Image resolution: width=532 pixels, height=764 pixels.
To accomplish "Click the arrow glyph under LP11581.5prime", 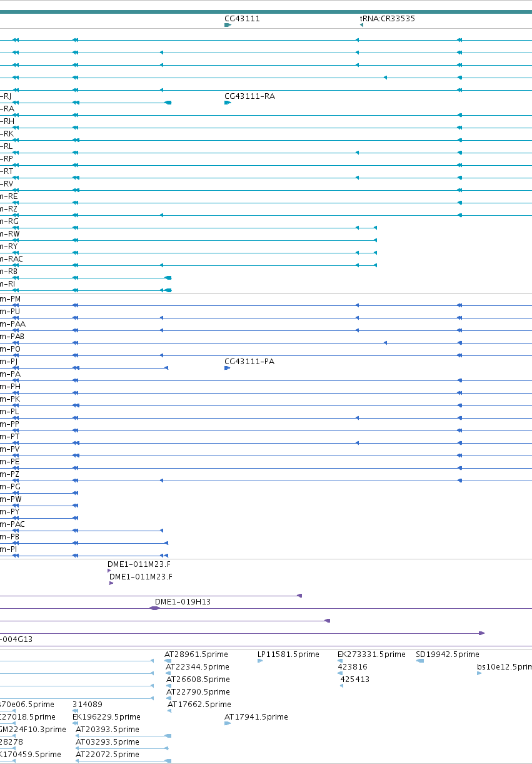I will [260, 661].
